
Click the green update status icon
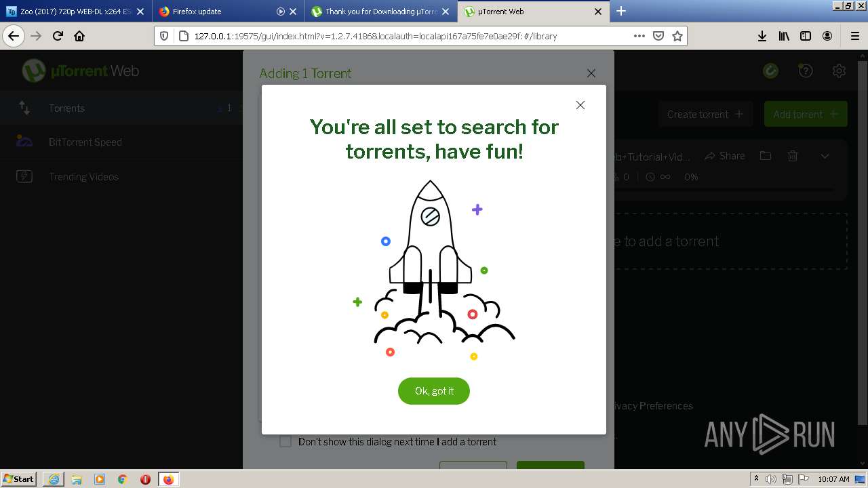pyautogui.click(x=770, y=70)
